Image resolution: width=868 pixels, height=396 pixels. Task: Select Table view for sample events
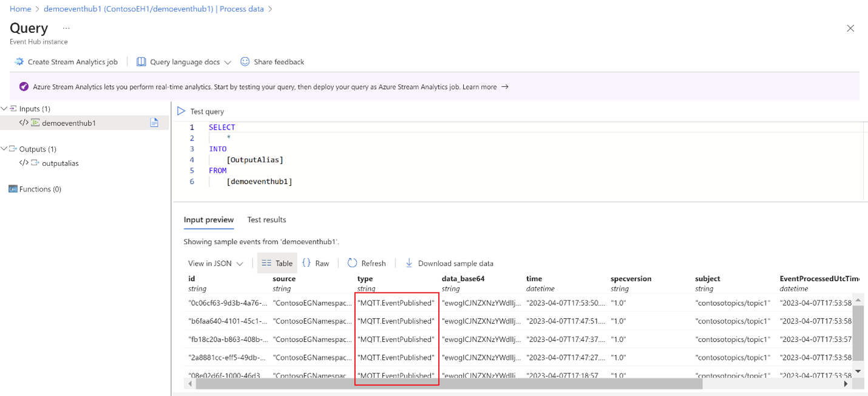[277, 262]
